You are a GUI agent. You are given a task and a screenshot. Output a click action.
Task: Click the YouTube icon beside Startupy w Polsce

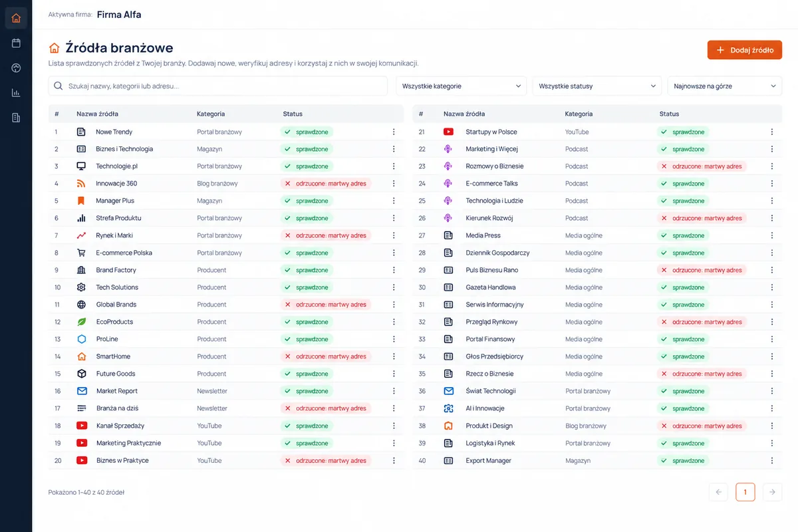(x=448, y=132)
